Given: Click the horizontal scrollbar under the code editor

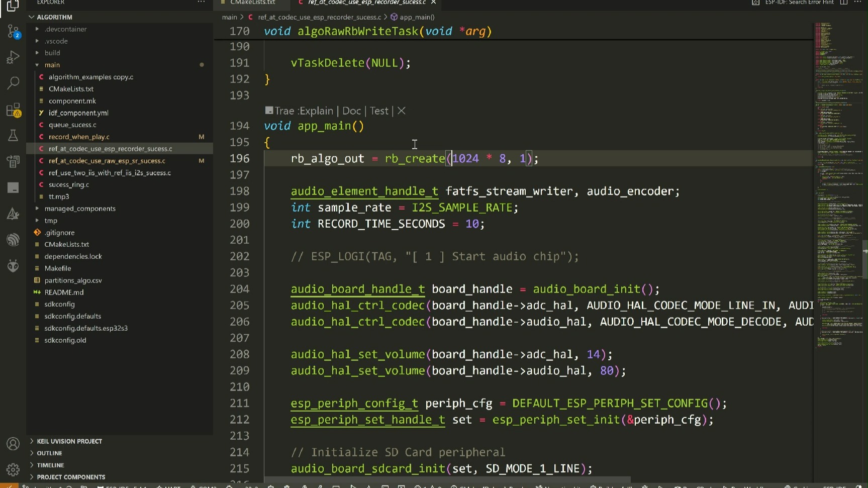Looking at the screenshot, I should tap(447, 480).
